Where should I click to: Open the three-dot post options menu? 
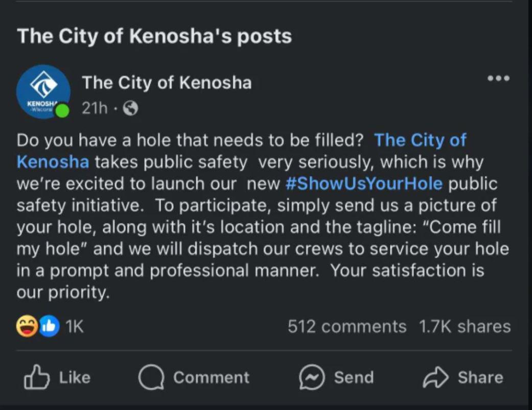pos(498,79)
